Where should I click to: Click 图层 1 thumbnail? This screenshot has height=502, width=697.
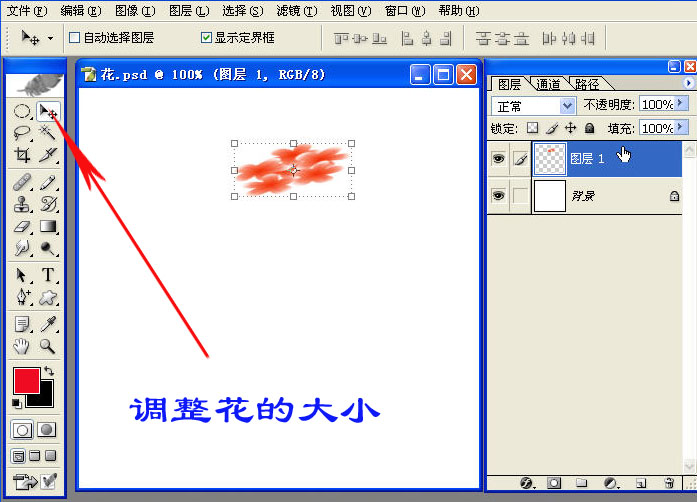[x=550, y=158]
